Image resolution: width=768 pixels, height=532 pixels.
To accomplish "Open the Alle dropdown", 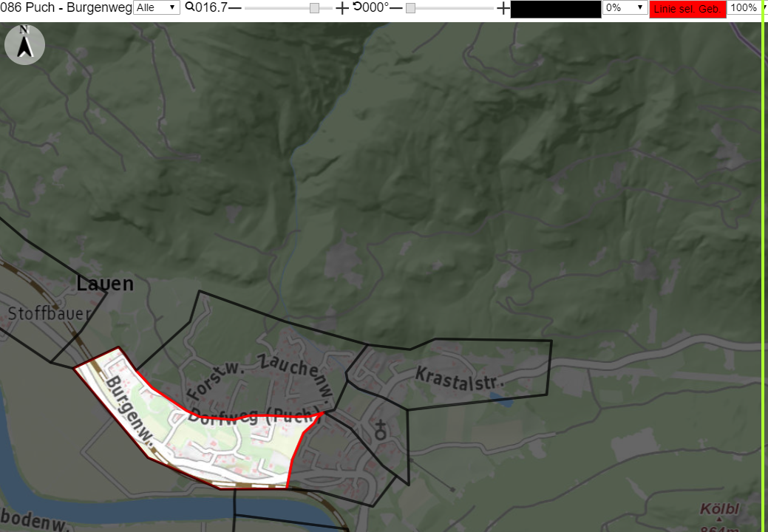I will point(156,7).
